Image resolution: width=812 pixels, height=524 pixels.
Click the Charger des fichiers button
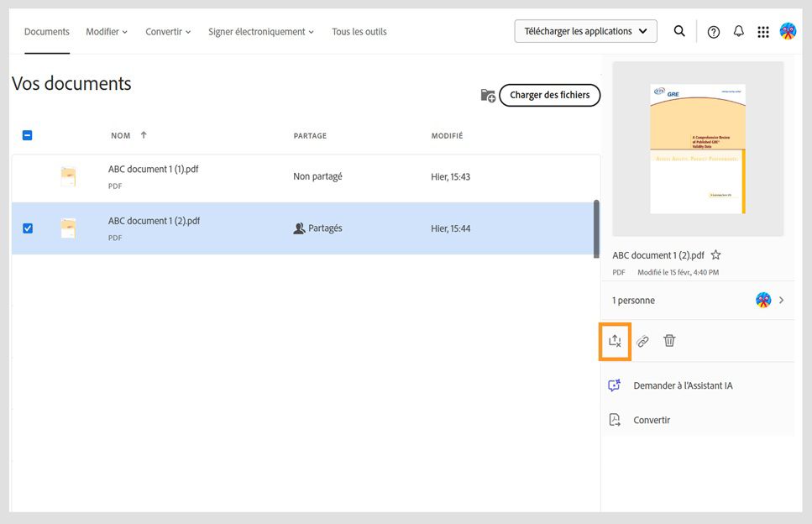(x=550, y=96)
